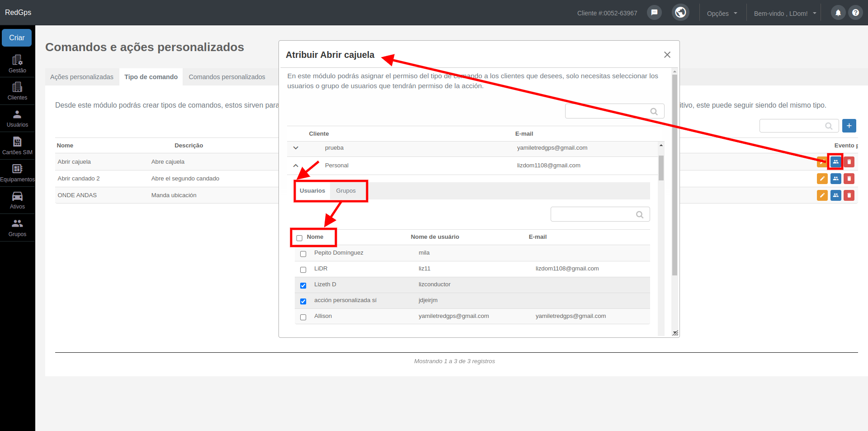Click the client search field in dialog
The image size is (868, 431).
point(614,111)
